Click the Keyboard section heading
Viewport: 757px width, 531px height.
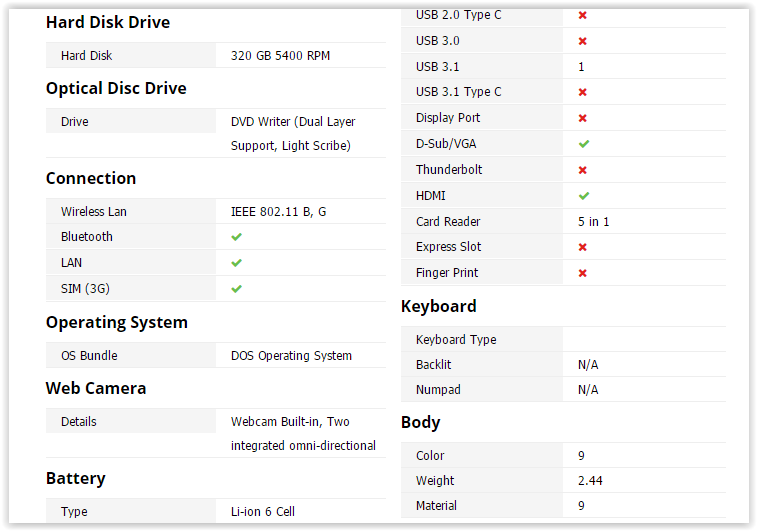tap(439, 306)
